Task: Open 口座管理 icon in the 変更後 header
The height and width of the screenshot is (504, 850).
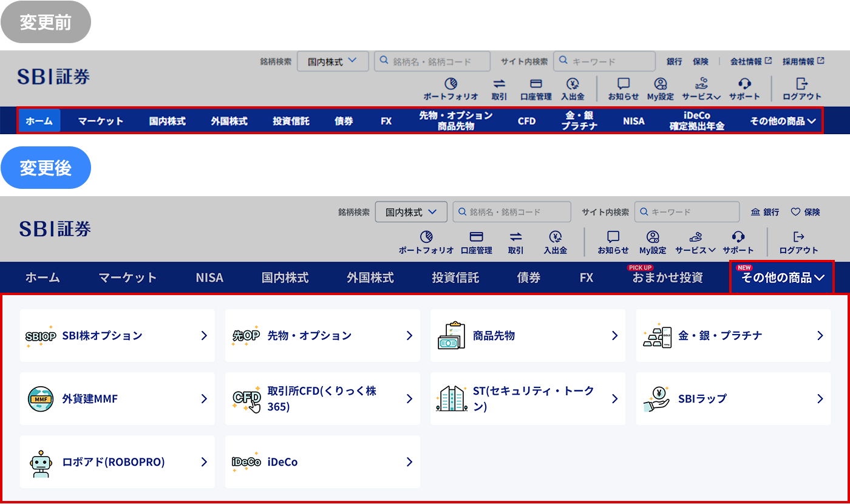Action: pos(477,237)
